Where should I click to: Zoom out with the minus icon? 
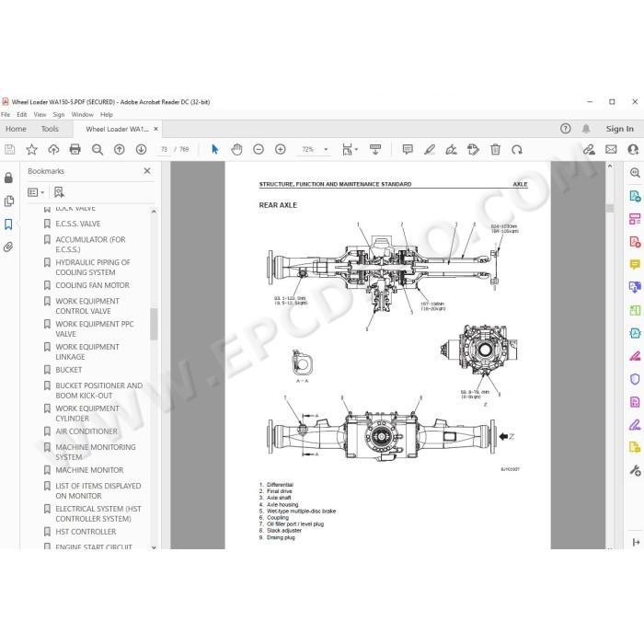[x=259, y=149]
